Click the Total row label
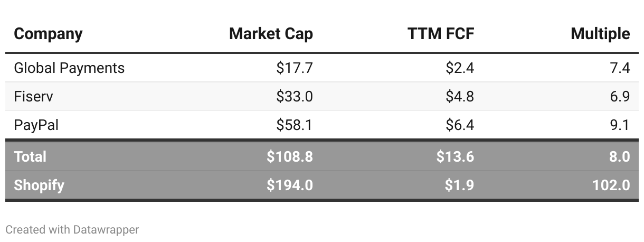The image size is (644, 242). [30, 157]
